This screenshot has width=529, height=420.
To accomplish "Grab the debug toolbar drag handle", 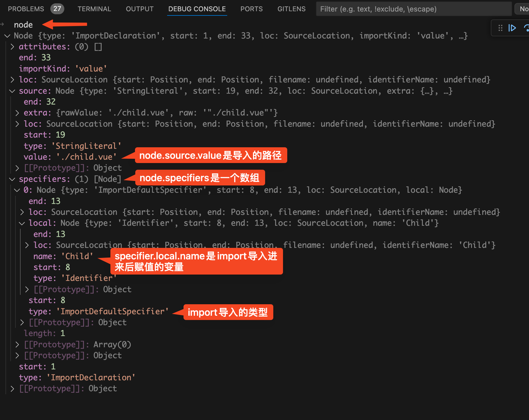I will coord(500,28).
